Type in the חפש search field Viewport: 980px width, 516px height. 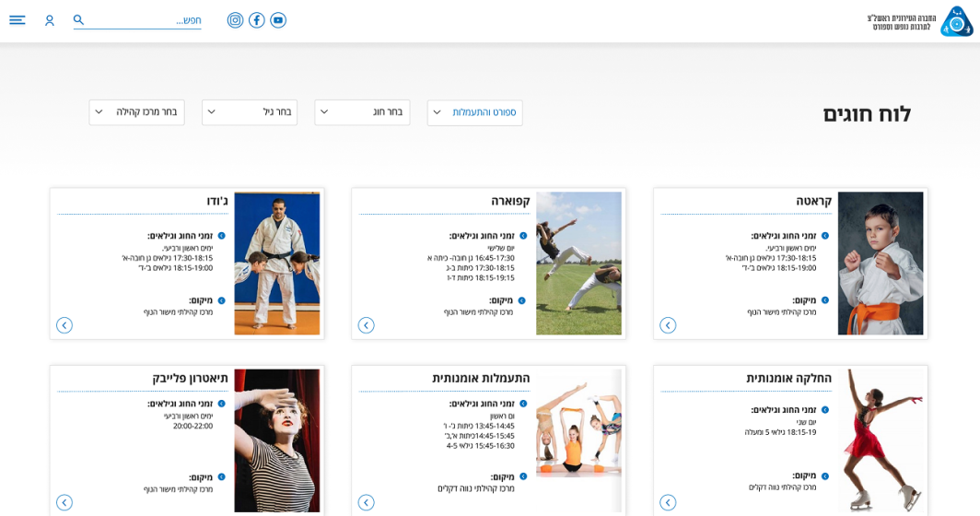click(x=146, y=20)
